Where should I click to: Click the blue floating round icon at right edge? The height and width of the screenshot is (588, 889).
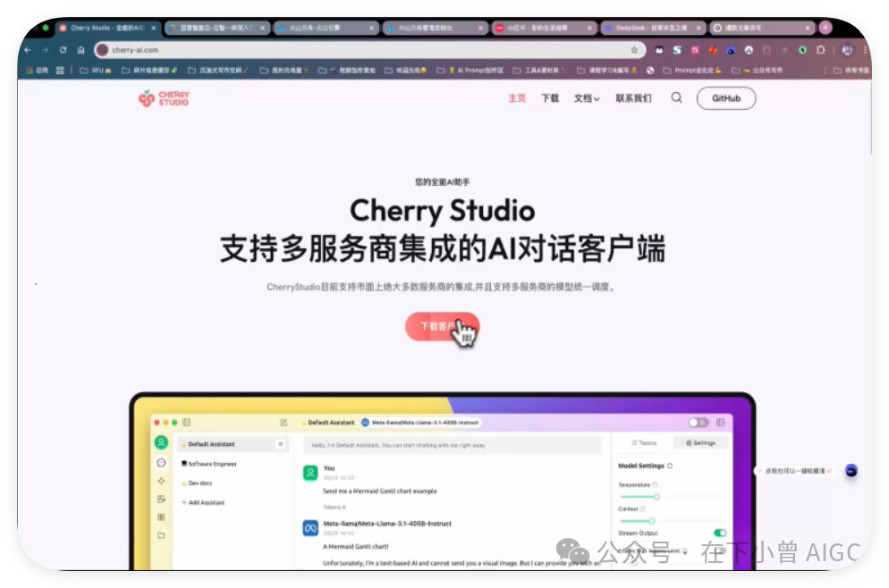click(x=851, y=471)
